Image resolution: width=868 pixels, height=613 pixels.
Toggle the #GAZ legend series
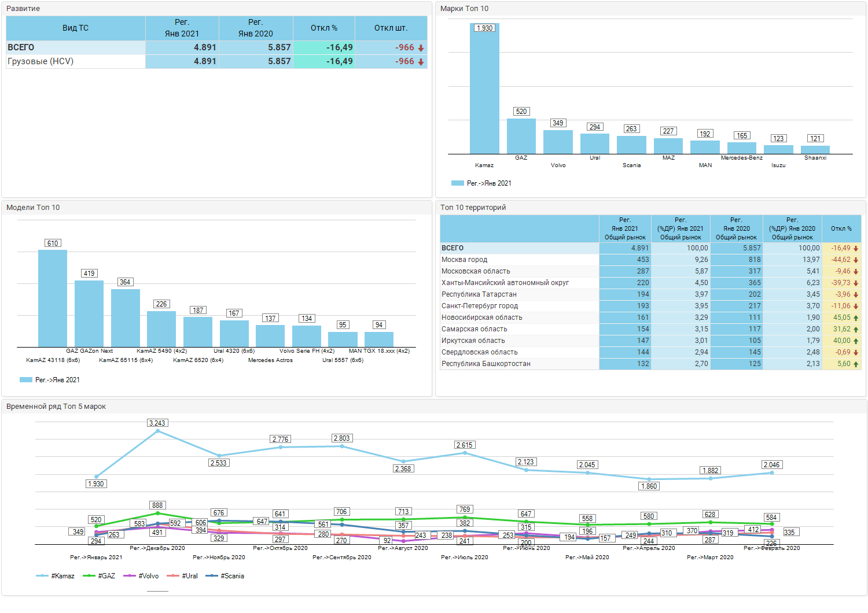(x=99, y=576)
